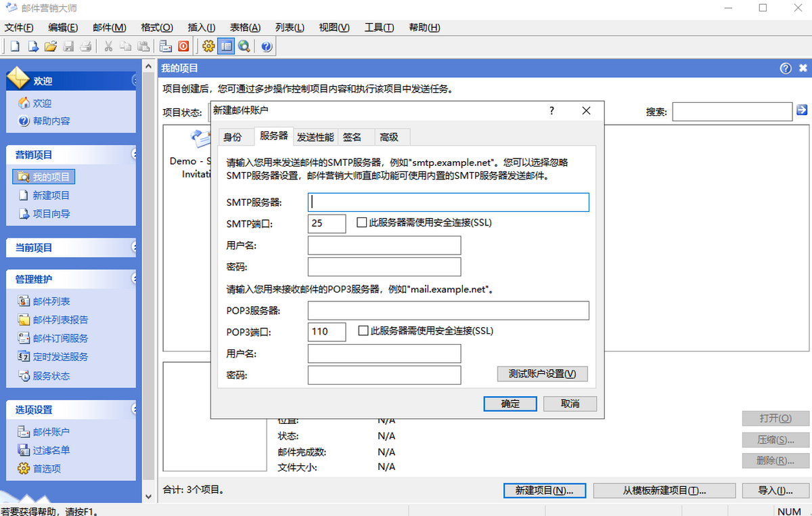Open 定时发送服务 in the sidebar
The width and height of the screenshot is (812, 516).
[x=53, y=356]
